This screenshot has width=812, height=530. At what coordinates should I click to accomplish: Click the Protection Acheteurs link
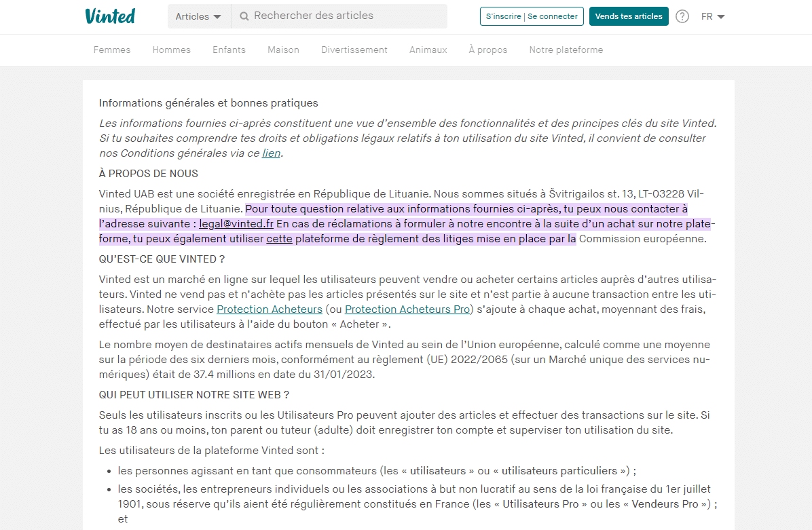click(x=270, y=309)
